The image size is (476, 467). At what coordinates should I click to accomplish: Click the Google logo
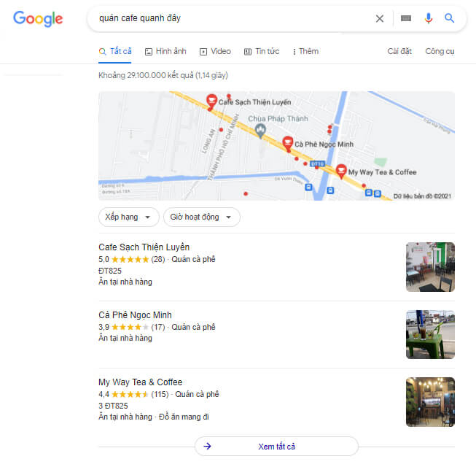point(38,19)
